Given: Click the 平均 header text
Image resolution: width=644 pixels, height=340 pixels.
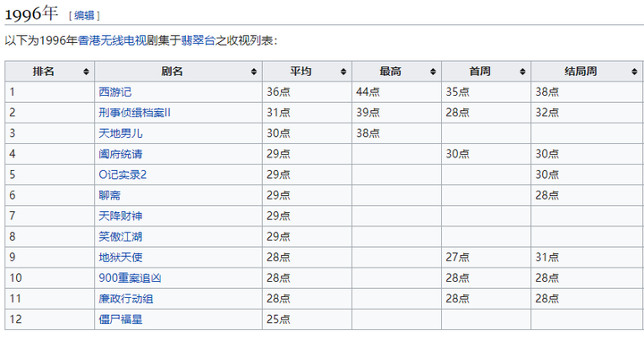Looking at the screenshot, I should click(x=301, y=72).
